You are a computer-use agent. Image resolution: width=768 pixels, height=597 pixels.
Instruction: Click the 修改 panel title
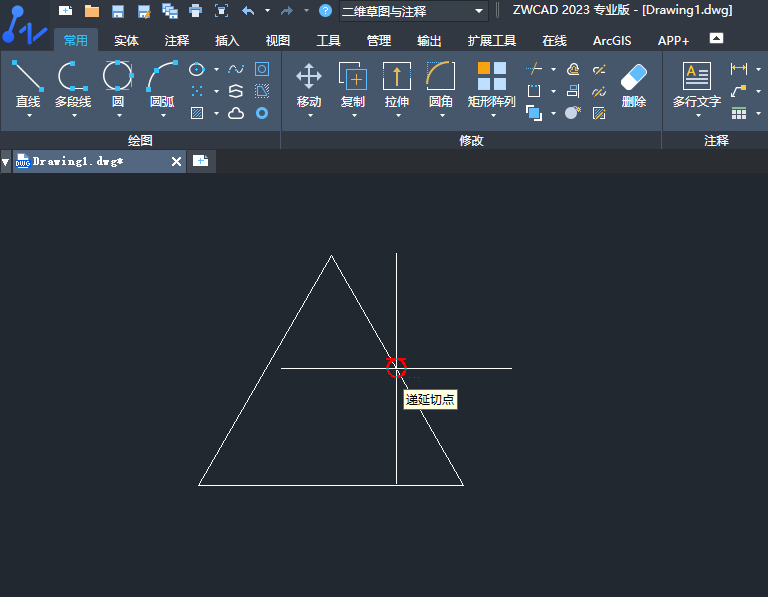click(471, 141)
